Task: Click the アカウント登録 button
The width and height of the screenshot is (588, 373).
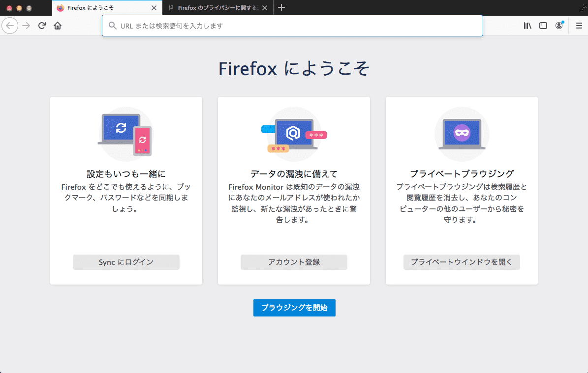Action: click(x=294, y=262)
